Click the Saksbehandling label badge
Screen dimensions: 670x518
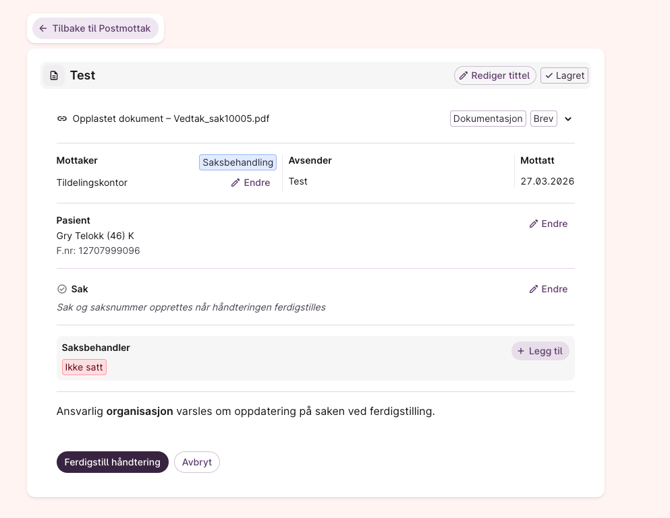coord(238,162)
